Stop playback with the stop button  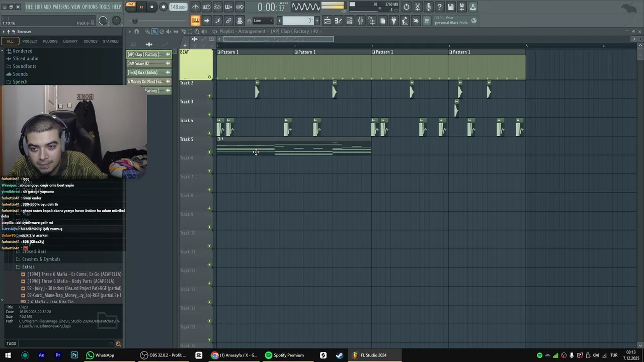(x=152, y=7)
